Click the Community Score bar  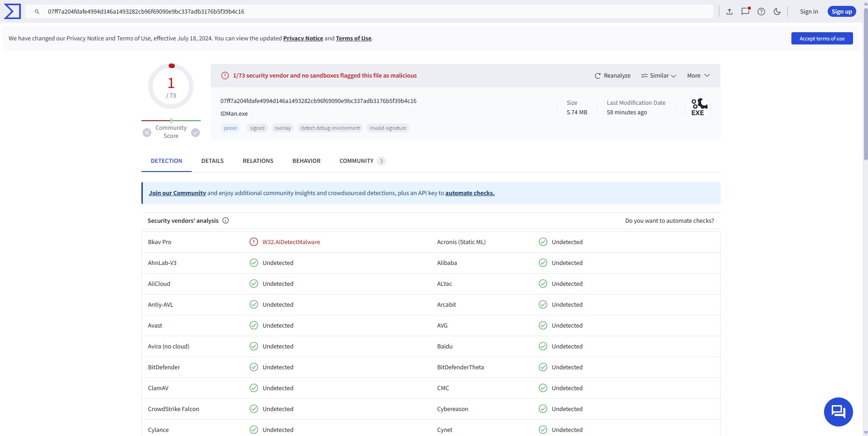click(171, 121)
